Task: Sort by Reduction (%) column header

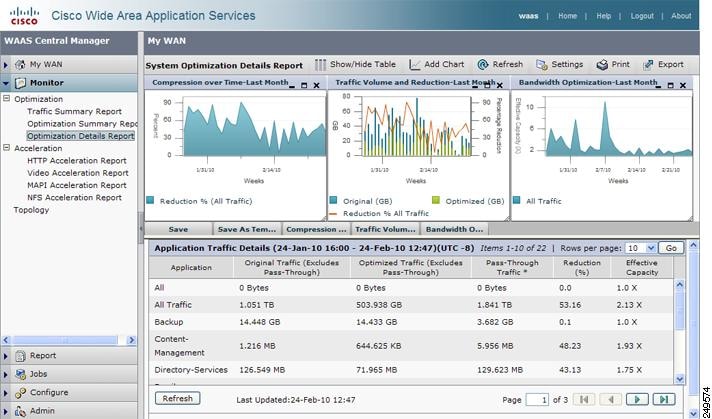Action: click(582, 267)
